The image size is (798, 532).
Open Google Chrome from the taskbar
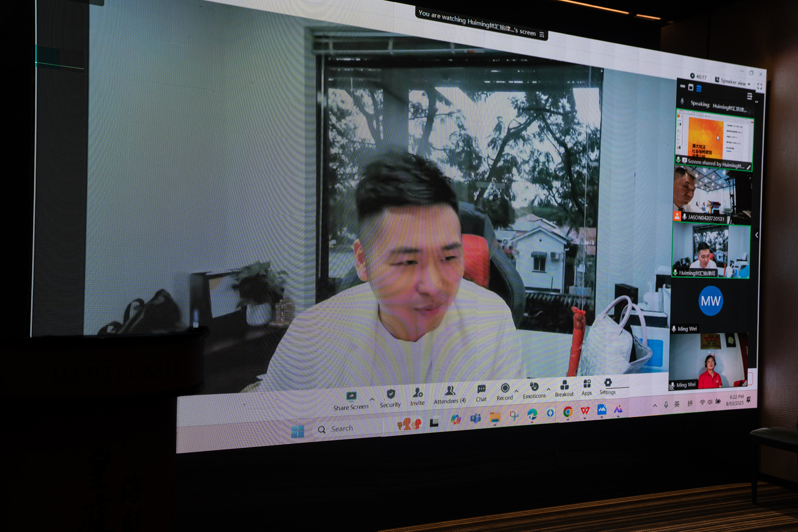pyautogui.click(x=567, y=412)
